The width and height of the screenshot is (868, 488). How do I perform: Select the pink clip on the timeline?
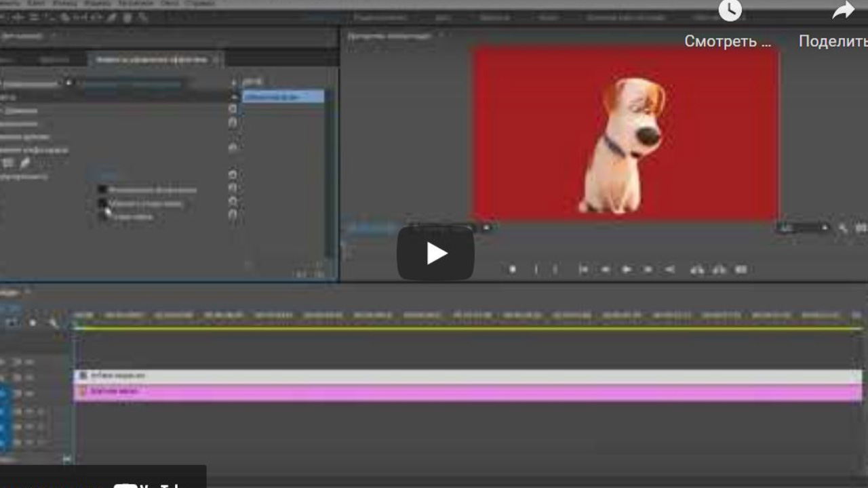click(468, 392)
